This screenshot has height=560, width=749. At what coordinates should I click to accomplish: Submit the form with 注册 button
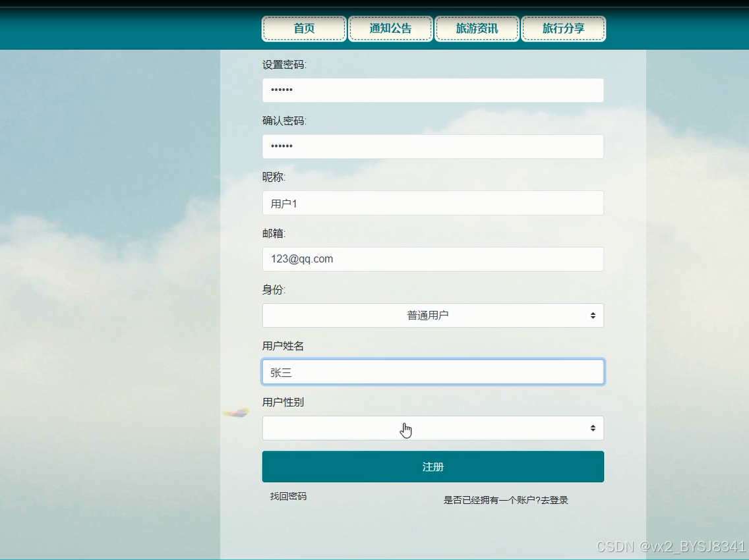click(x=433, y=467)
